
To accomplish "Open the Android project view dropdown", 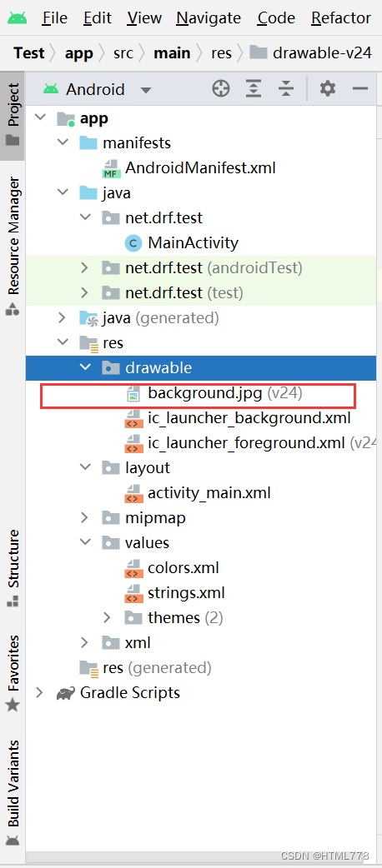I will tap(146, 90).
